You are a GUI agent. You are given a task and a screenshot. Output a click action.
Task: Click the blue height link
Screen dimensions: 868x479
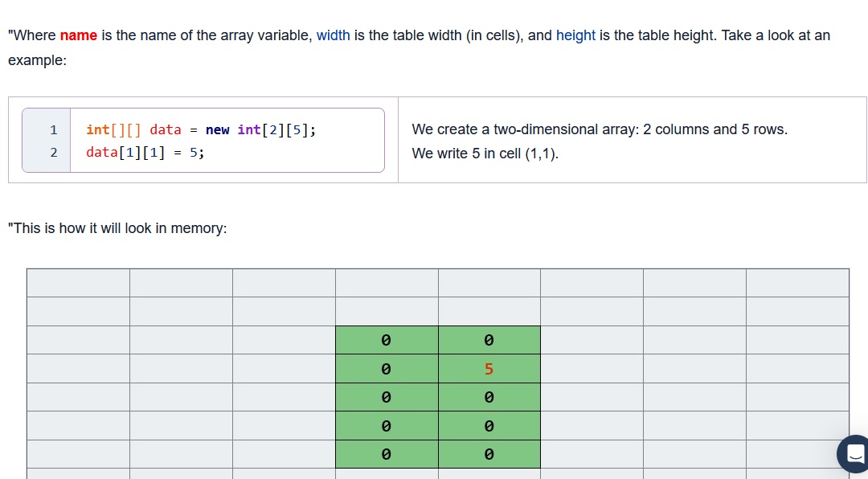(575, 35)
